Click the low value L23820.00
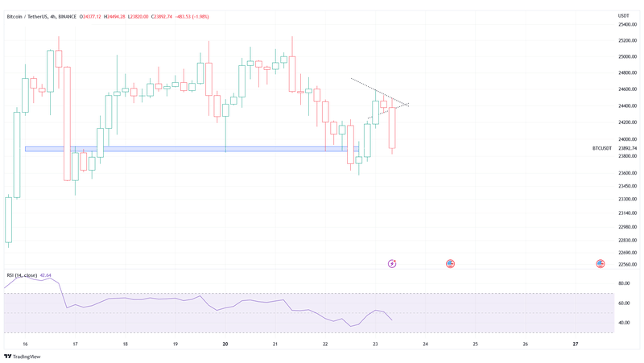Image resolution: width=644 pixels, height=363 pixels. (x=138, y=17)
